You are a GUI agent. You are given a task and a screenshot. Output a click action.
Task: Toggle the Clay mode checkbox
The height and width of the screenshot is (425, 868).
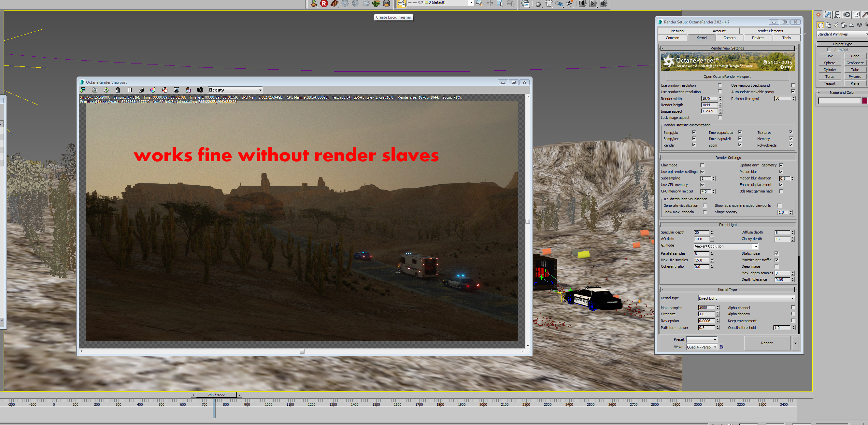(702, 165)
